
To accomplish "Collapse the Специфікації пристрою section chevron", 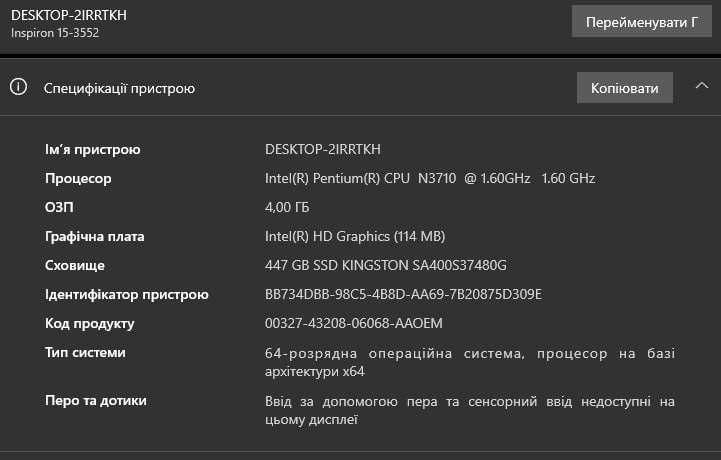I will point(702,86).
